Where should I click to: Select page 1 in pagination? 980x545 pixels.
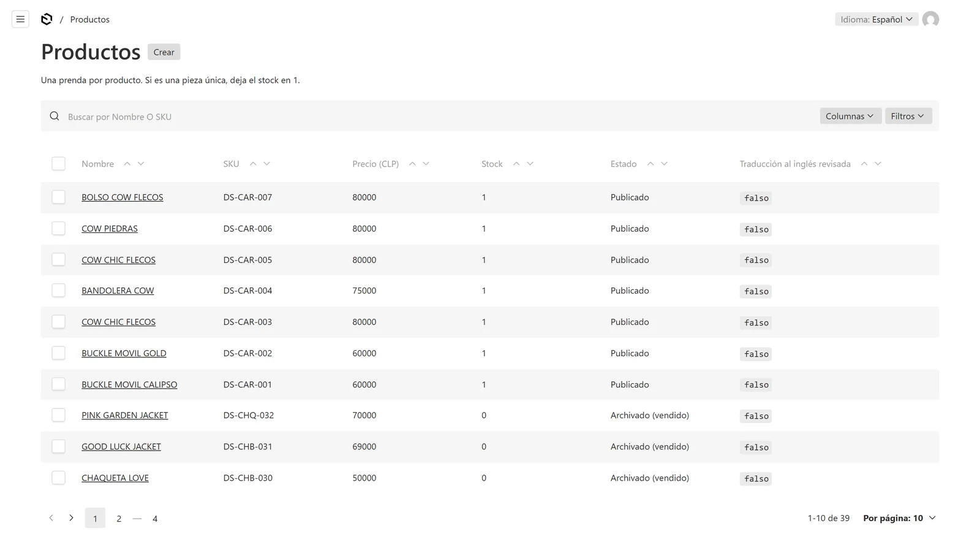coord(95,519)
